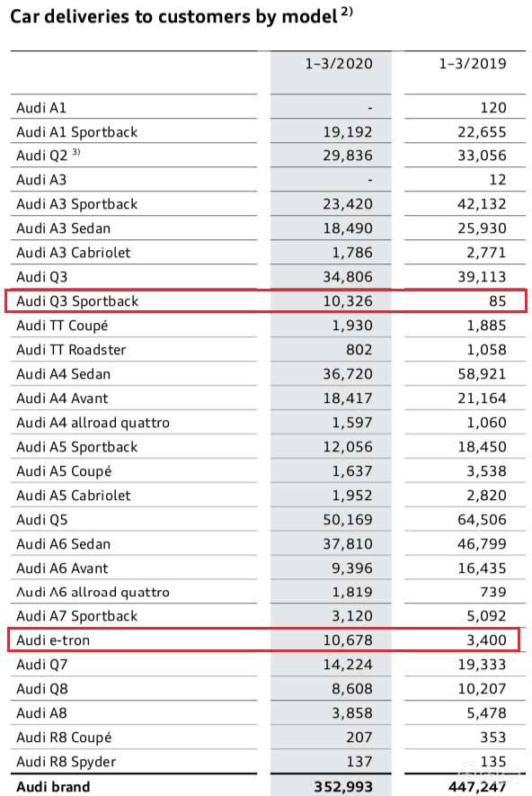Image resolution: width=532 pixels, height=796 pixels.
Task: Click the Audi A4 Sedan row label
Action: pyautogui.click(x=63, y=374)
